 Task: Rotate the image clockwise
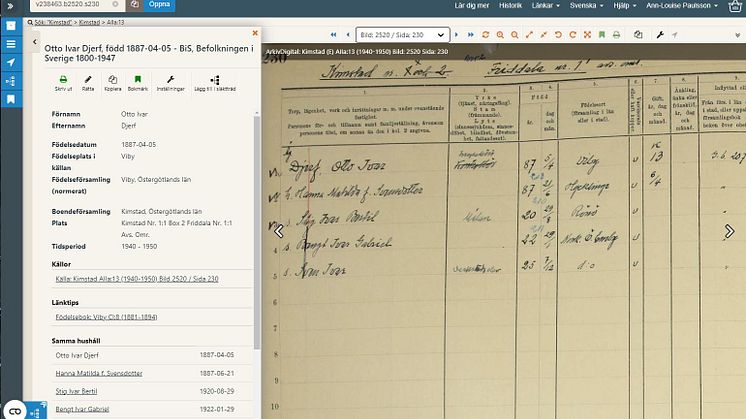(573, 35)
